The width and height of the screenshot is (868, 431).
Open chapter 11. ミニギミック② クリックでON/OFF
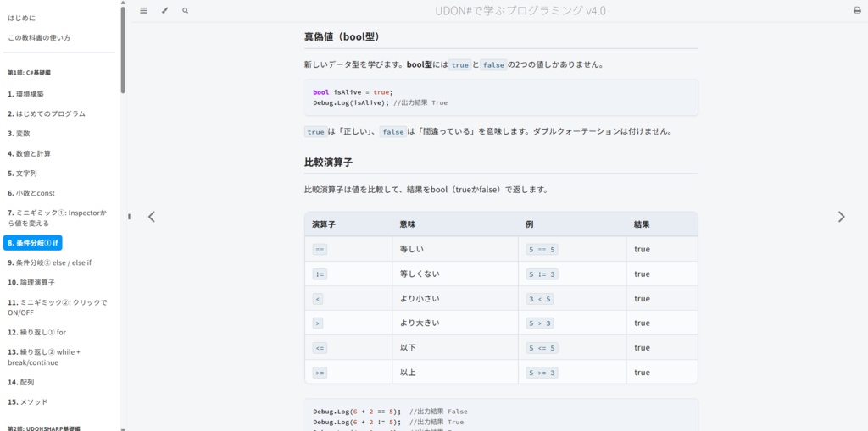pyautogui.click(x=58, y=307)
